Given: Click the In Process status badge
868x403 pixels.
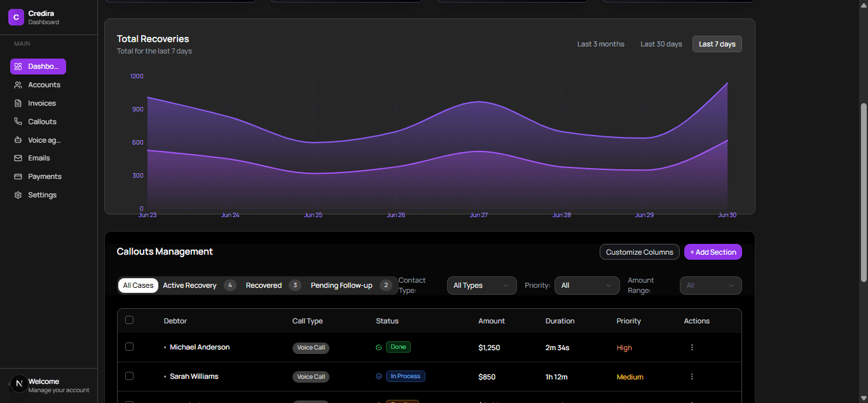Looking at the screenshot, I should [405, 376].
